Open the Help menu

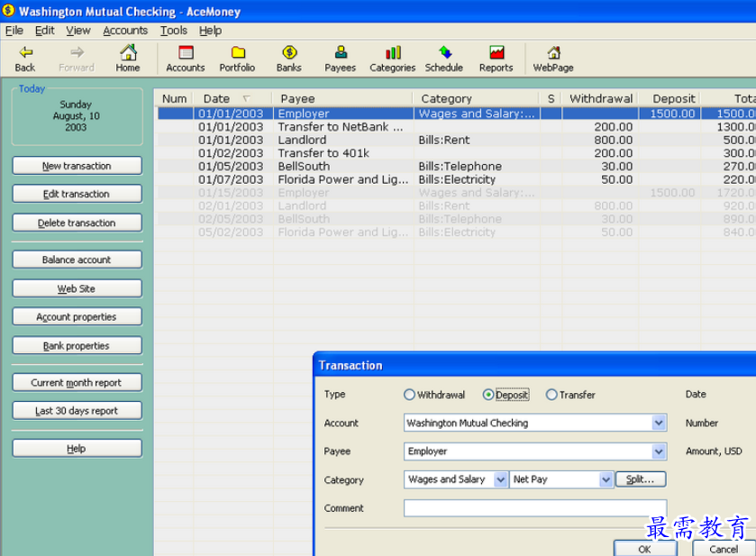210,31
